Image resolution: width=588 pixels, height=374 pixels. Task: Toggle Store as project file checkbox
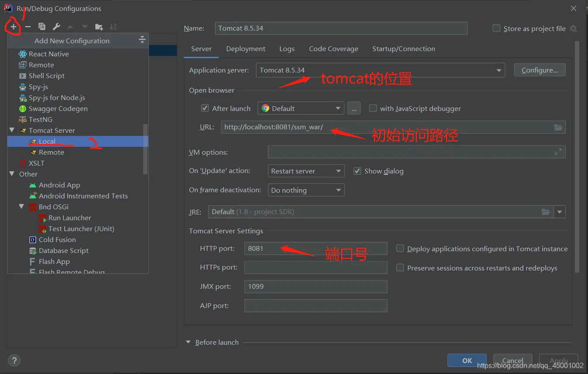tap(496, 28)
